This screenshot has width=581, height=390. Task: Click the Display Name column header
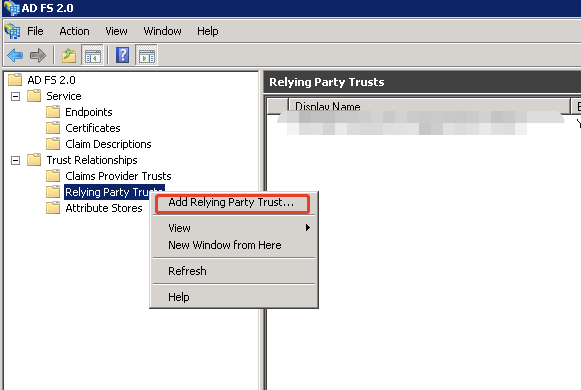click(429, 106)
